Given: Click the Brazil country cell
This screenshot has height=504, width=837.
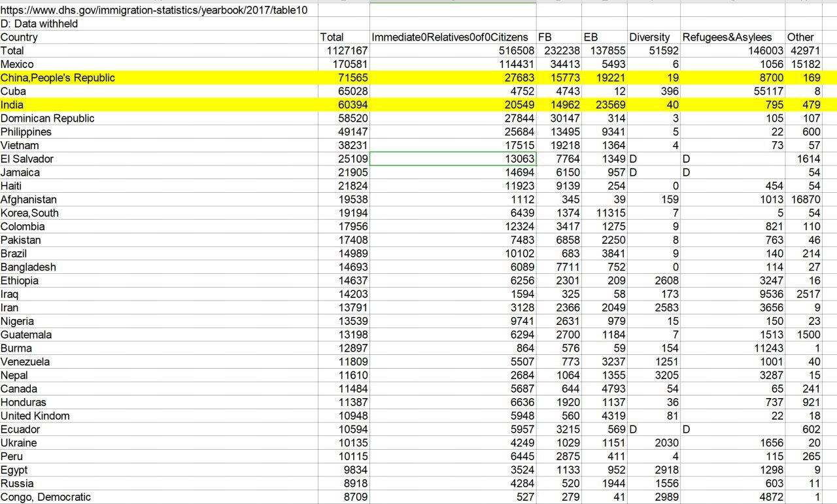Looking at the screenshot, I should pyautogui.click(x=159, y=254).
